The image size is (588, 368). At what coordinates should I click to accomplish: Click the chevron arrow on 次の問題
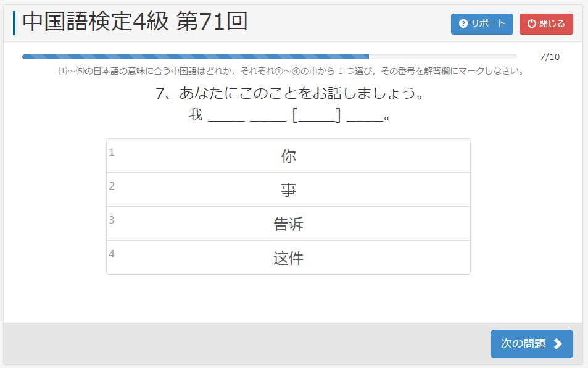(x=558, y=344)
